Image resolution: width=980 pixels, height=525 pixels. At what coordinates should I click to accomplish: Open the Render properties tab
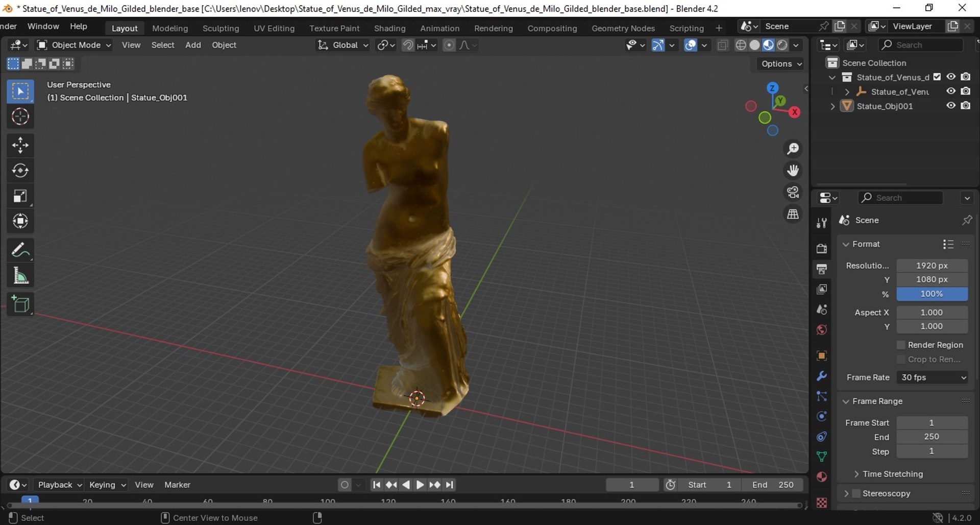point(822,248)
